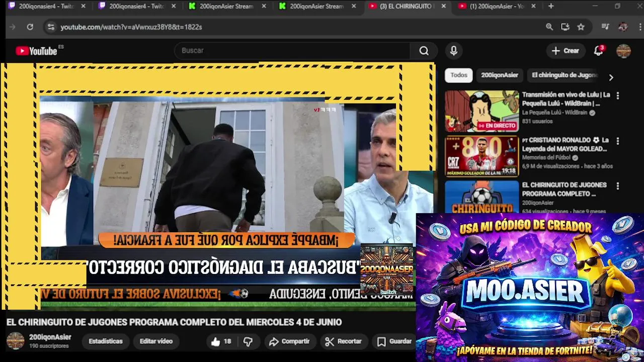
Task: Go forward with the browser arrow
Action: (13, 27)
